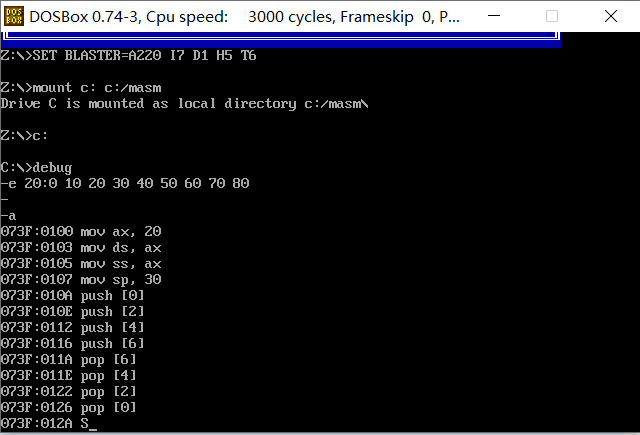
Task: Click the 'mount c: c:/masm' command line
Action: 81,87
